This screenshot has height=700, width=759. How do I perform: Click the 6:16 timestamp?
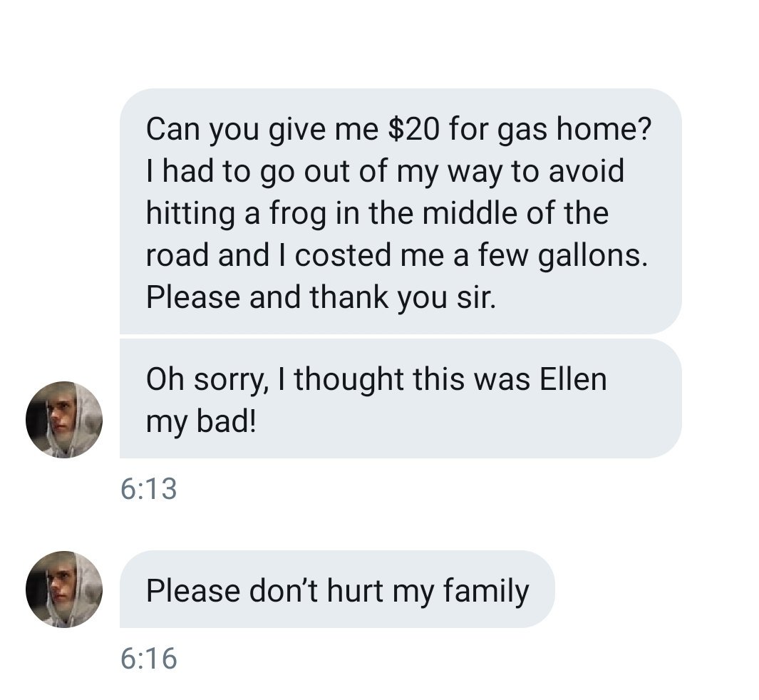tap(148, 658)
